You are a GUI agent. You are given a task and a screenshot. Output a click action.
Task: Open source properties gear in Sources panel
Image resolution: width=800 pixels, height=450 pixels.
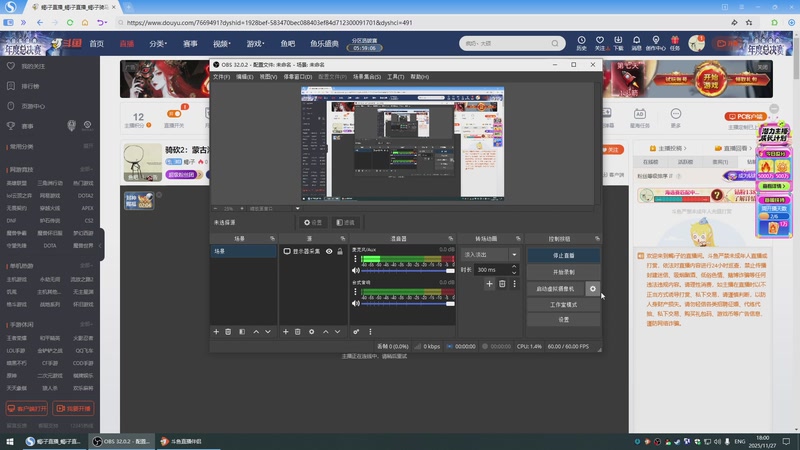point(311,332)
